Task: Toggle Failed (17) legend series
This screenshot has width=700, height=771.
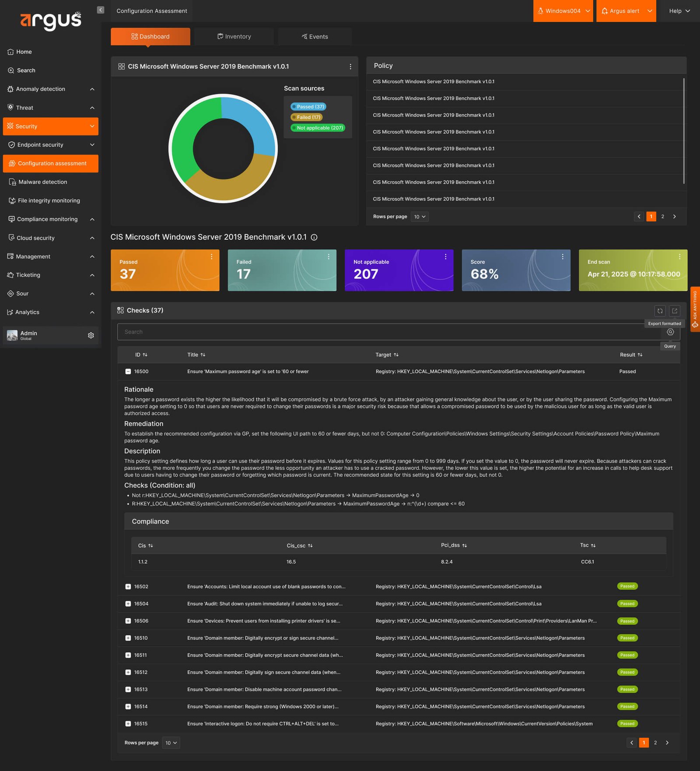Action: pos(307,117)
